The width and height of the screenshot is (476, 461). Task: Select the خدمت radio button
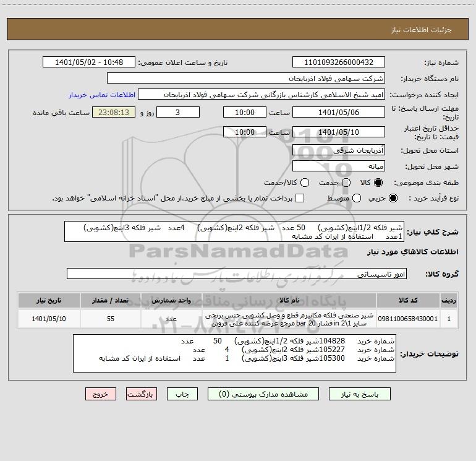click(x=346, y=183)
